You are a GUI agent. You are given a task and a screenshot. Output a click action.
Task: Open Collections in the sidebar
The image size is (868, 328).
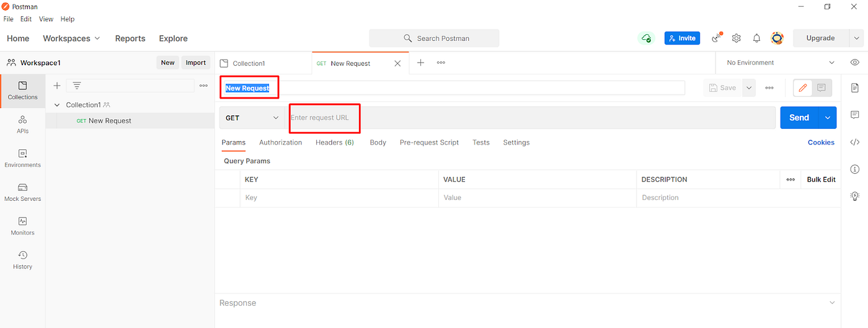pyautogui.click(x=23, y=91)
